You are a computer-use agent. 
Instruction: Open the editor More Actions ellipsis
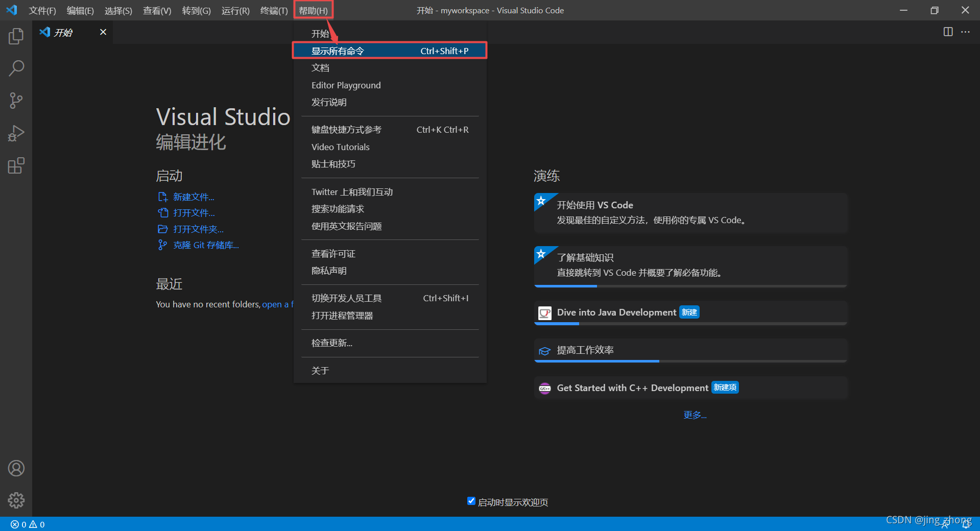[965, 32]
